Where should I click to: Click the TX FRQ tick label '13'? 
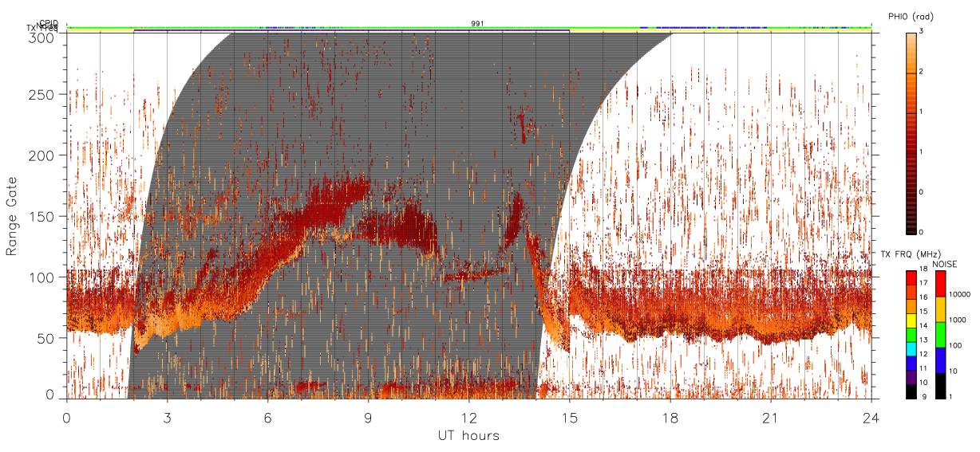pyautogui.click(x=924, y=342)
